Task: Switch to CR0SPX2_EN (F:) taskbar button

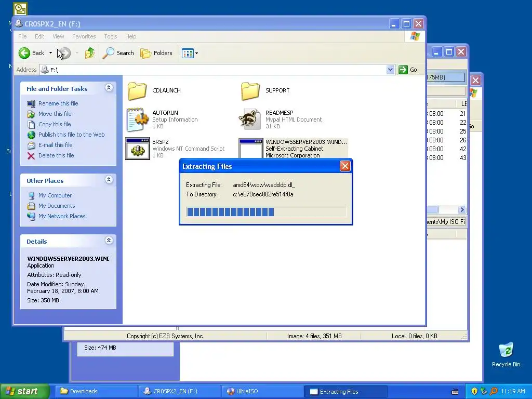Action: pos(180,392)
